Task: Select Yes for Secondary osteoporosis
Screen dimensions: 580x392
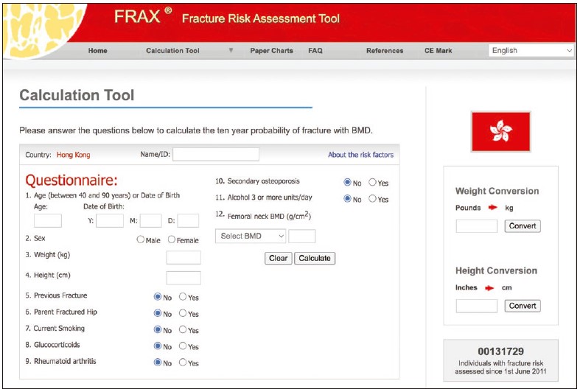Action: click(372, 182)
